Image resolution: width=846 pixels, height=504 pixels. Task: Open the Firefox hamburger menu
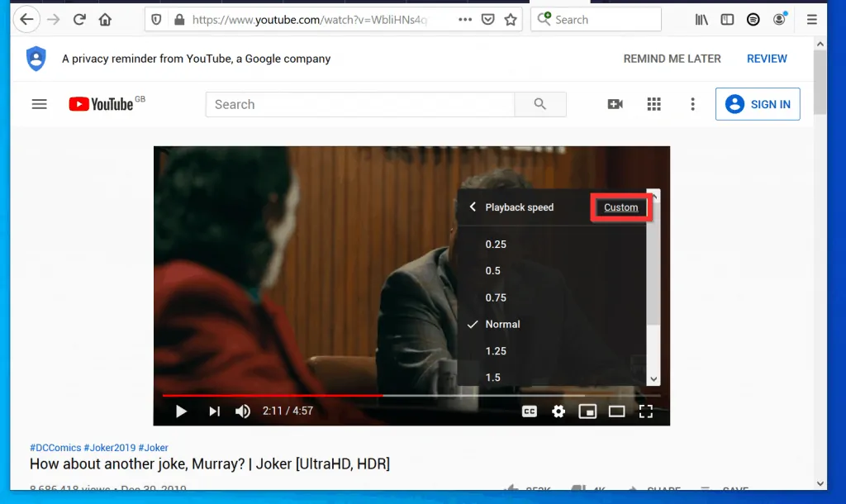tap(811, 20)
